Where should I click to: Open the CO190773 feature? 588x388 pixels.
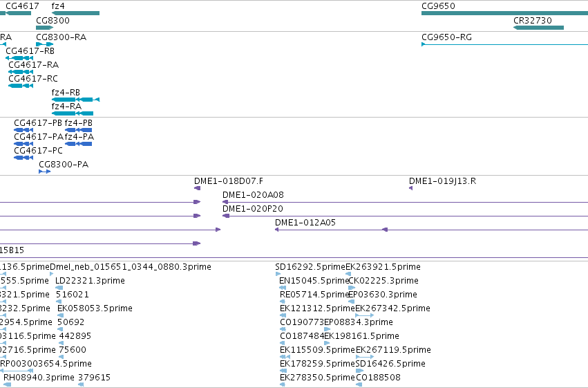tap(283, 329)
